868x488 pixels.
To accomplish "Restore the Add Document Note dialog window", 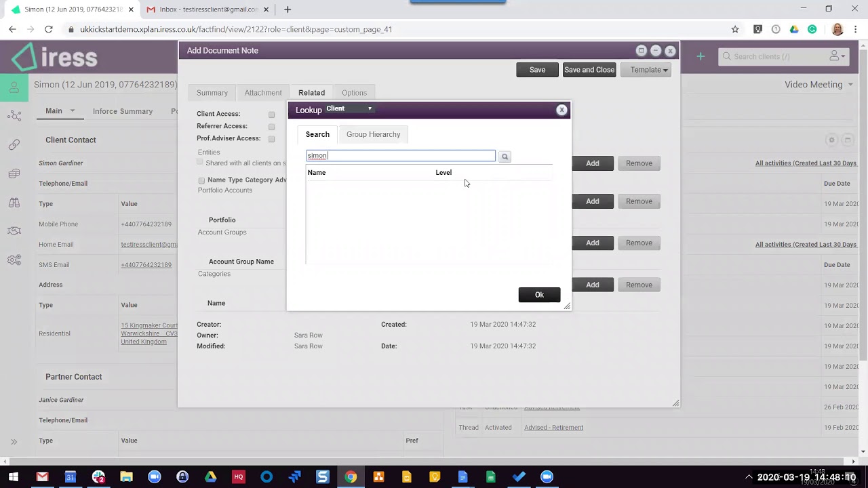I will coord(641,50).
